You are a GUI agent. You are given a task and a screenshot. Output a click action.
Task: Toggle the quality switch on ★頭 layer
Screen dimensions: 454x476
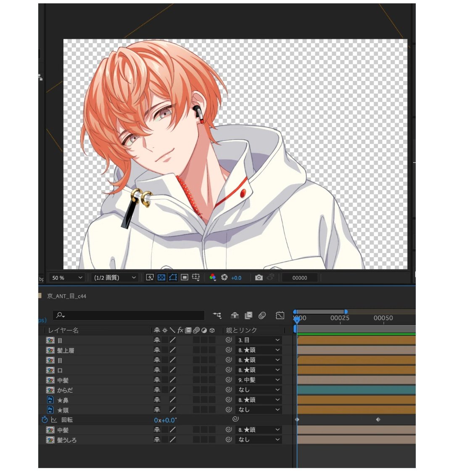pyautogui.click(x=173, y=410)
